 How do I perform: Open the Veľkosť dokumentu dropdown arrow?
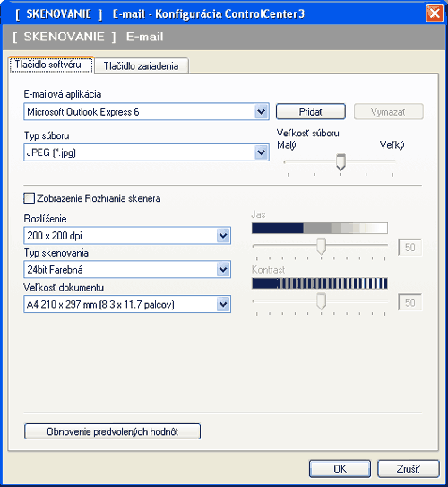click(223, 304)
